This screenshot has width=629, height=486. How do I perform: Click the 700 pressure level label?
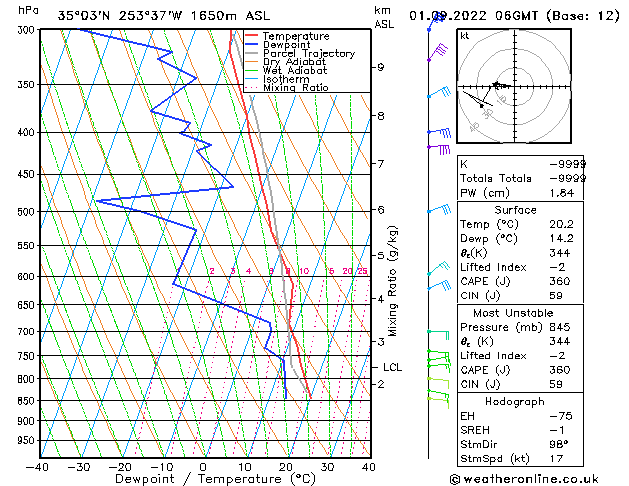click(x=28, y=332)
